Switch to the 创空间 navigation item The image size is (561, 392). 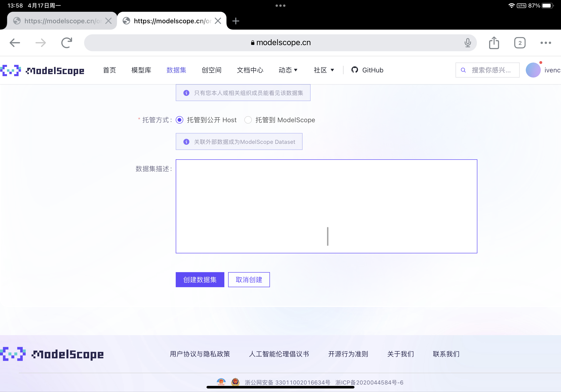(211, 70)
